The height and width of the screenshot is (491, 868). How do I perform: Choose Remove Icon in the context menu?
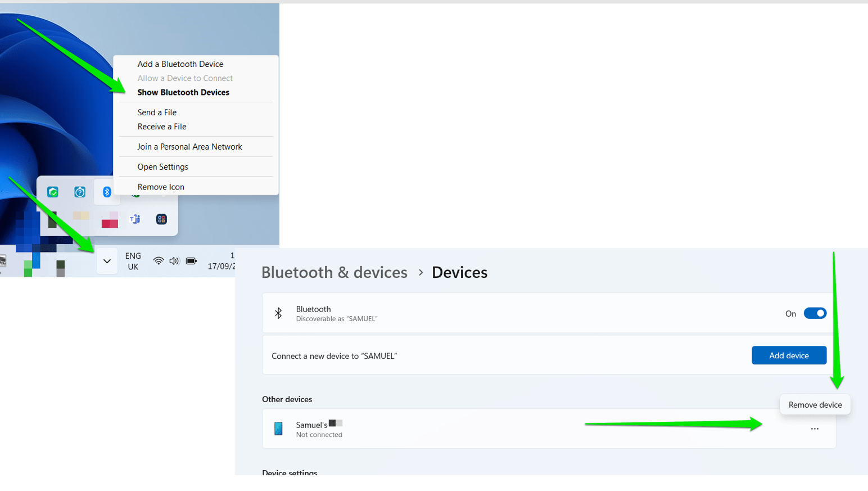pos(161,187)
